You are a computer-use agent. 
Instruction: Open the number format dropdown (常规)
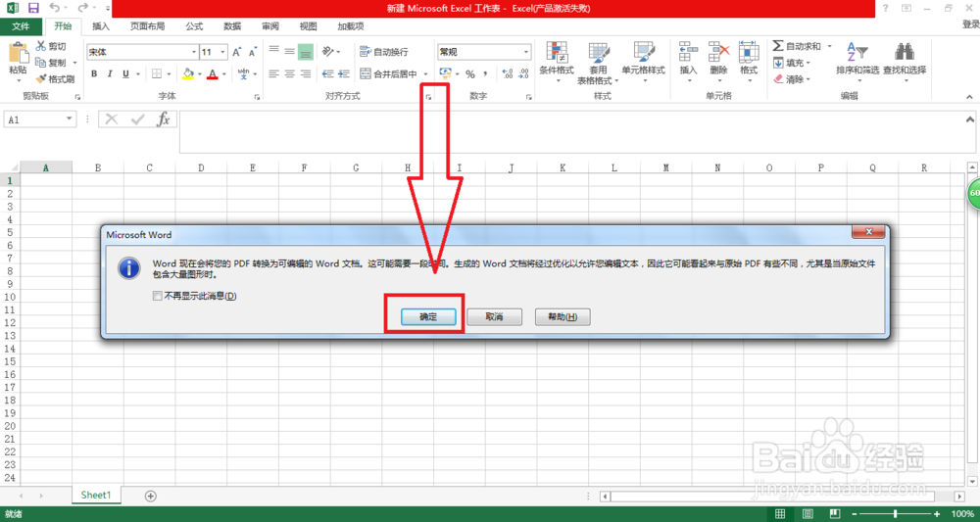[x=527, y=53]
